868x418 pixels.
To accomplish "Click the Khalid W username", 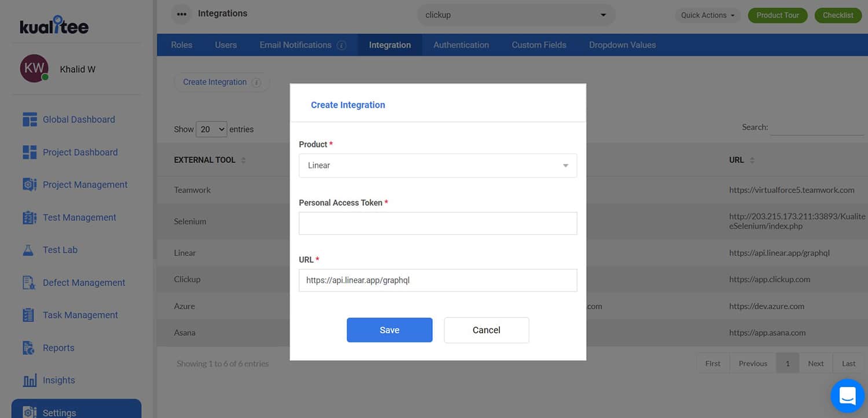I will 78,69.
